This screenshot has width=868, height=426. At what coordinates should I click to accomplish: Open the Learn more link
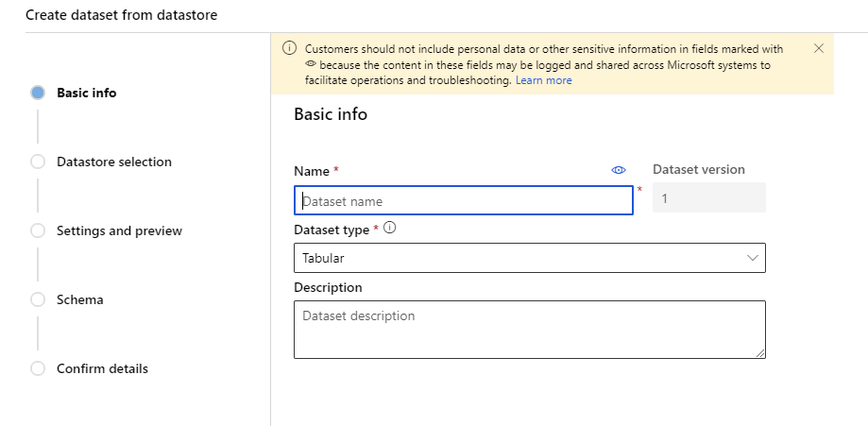[544, 80]
